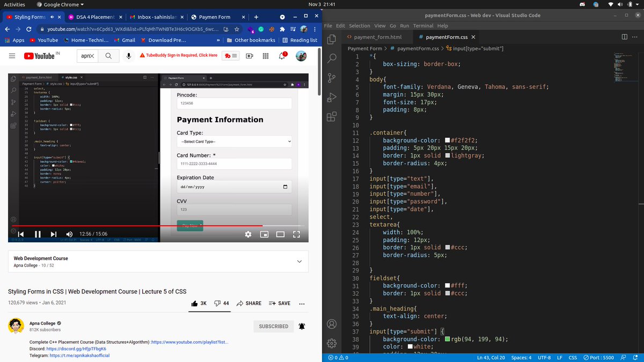
Task: Toggle miniplayer on the YouTube video
Action: pyautogui.click(x=264, y=234)
